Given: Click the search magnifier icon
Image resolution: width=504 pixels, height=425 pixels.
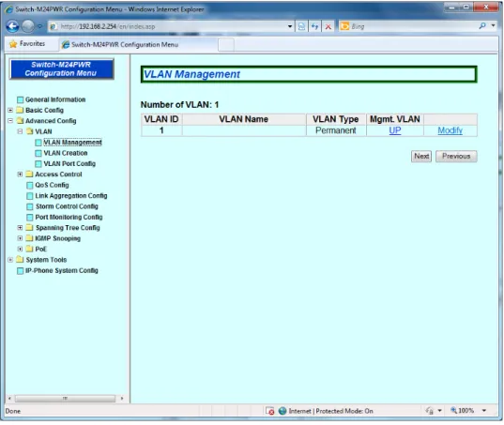Looking at the screenshot, I should (482, 25).
